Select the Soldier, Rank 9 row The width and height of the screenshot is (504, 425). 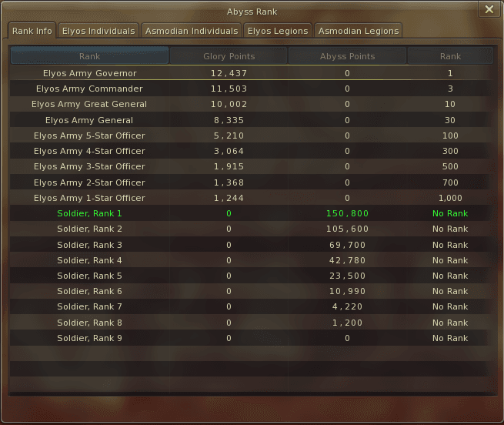coord(251,338)
